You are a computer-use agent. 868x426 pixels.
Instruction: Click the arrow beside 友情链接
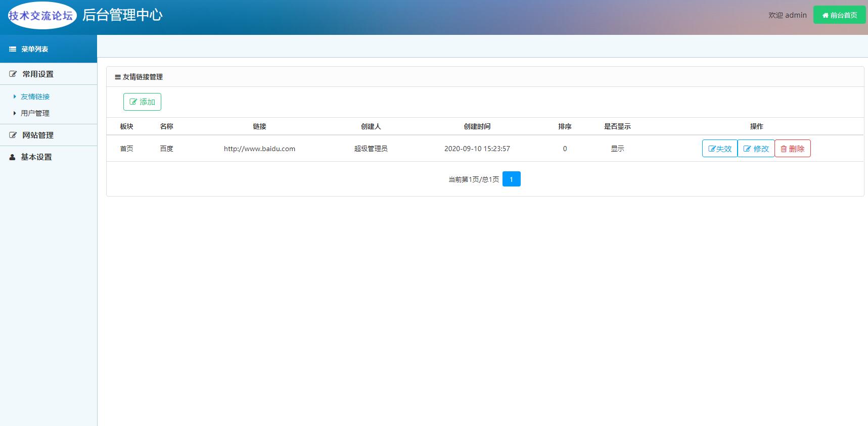[15, 97]
